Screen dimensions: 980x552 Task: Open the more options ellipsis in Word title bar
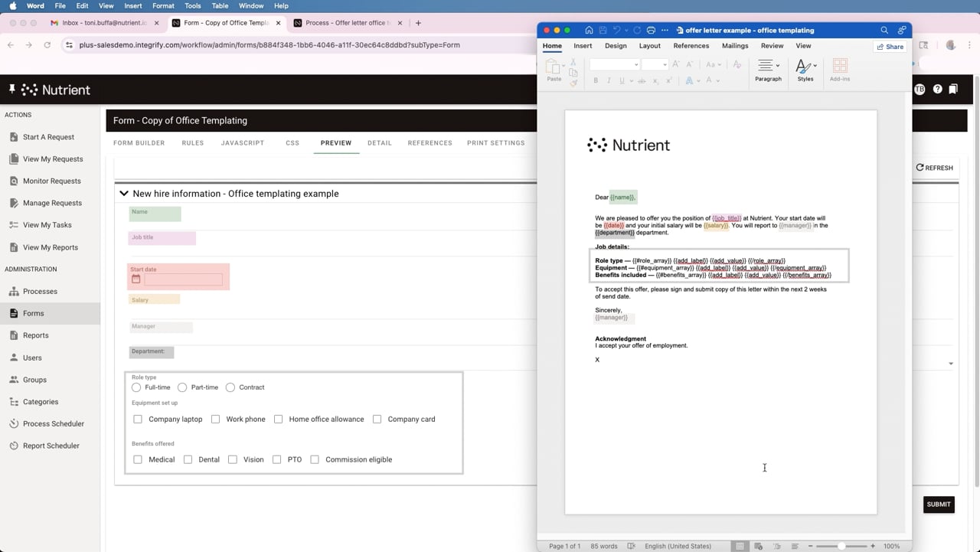(x=665, y=31)
